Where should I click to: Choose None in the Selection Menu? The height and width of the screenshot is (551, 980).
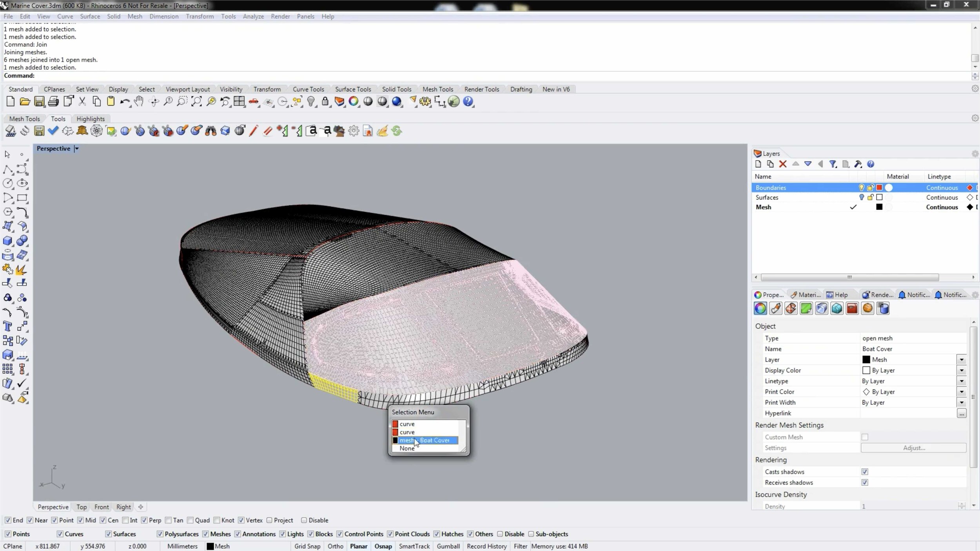407,448
